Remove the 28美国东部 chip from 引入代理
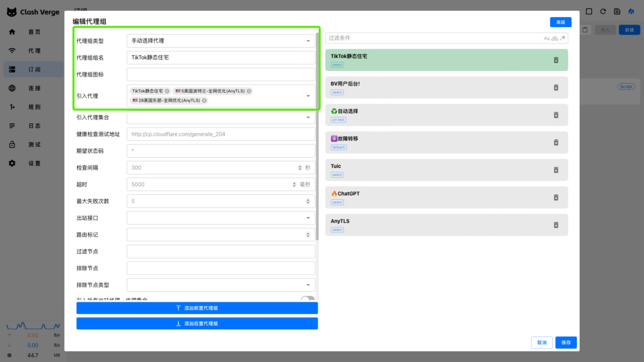The image size is (644, 362). (x=204, y=101)
